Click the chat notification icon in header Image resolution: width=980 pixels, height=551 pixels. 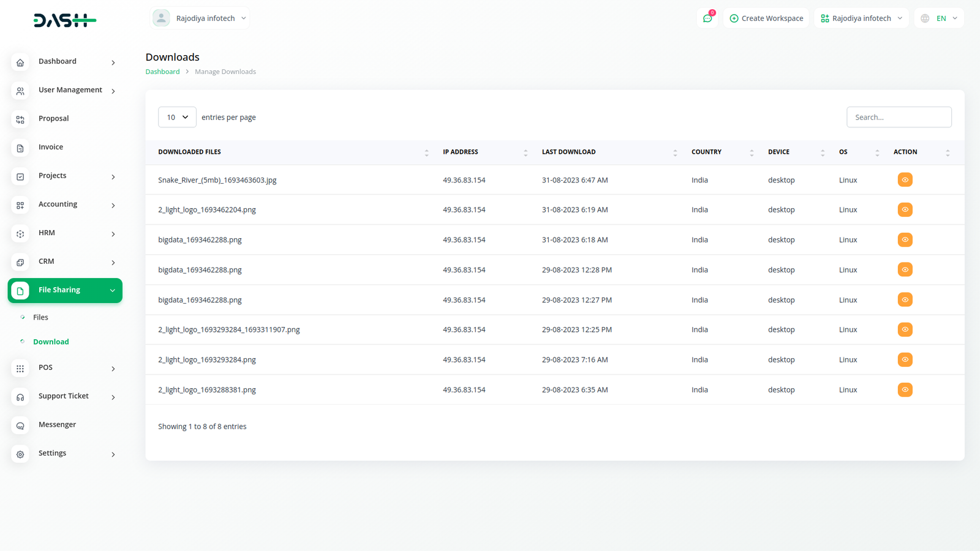click(707, 18)
